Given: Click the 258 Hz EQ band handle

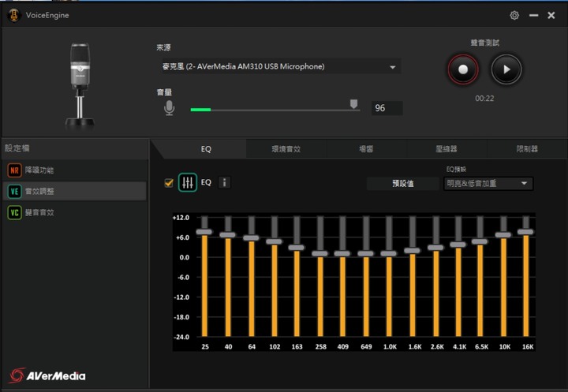Looking at the screenshot, I should tap(319, 254).
